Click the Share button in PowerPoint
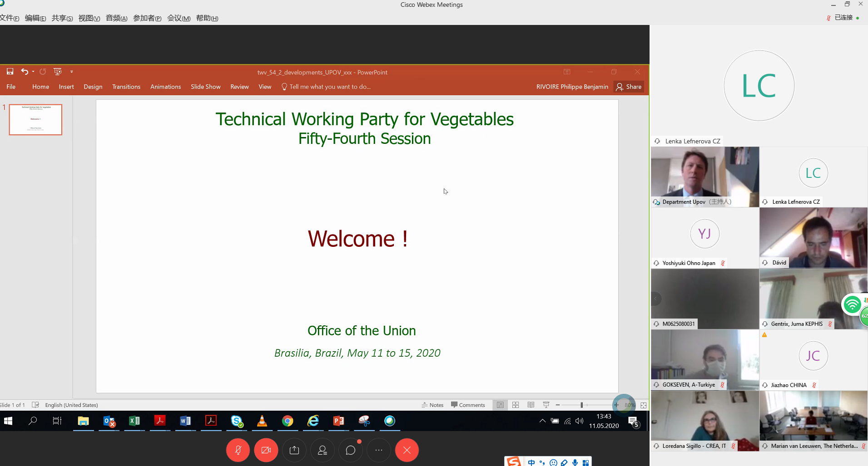This screenshot has width=868, height=466. 629,87
